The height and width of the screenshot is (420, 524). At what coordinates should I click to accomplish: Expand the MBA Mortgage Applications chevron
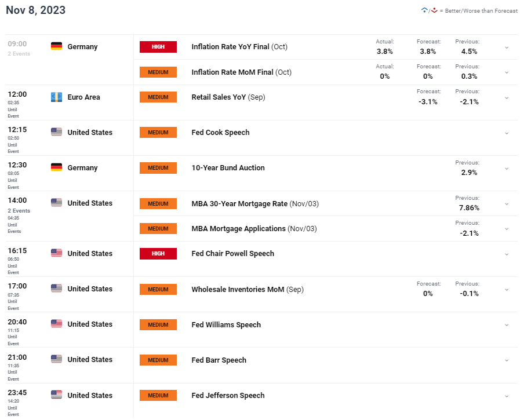coord(507,229)
